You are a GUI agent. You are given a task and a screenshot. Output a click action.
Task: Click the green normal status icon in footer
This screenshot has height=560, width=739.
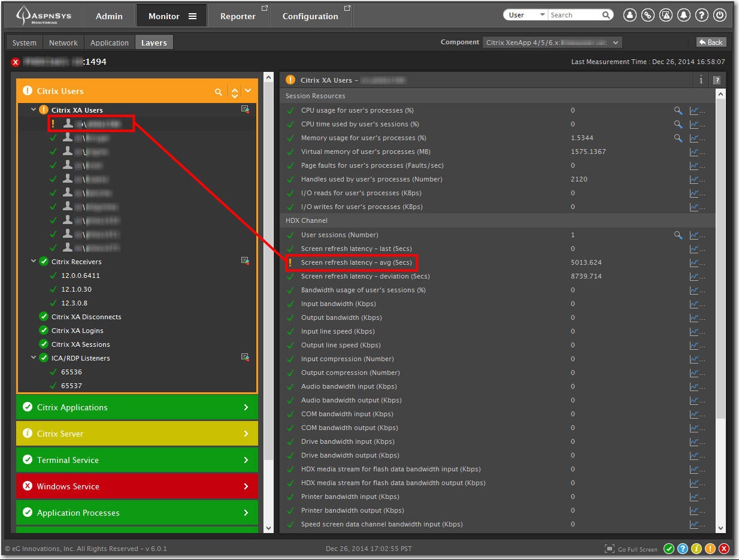coord(669,549)
